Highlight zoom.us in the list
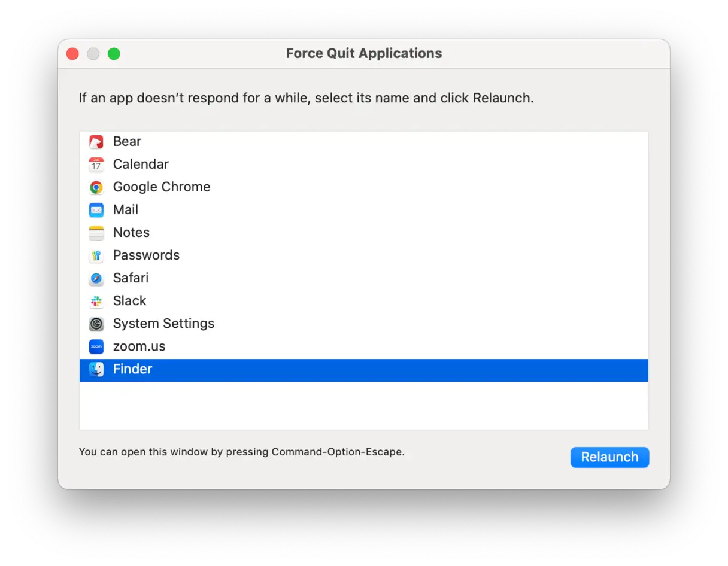The height and width of the screenshot is (566, 728). click(x=139, y=346)
